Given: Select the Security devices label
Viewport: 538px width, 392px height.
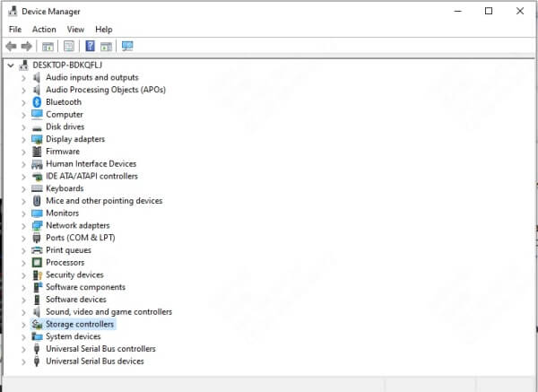Looking at the screenshot, I should [74, 275].
